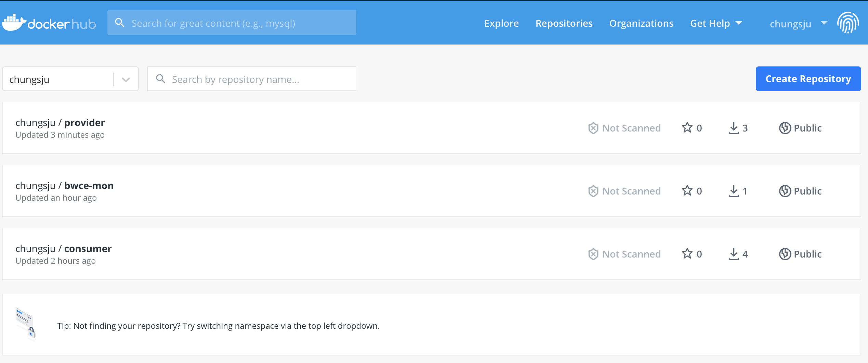Click download count 3 in provider row
868x363 pixels.
pos(745,128)
